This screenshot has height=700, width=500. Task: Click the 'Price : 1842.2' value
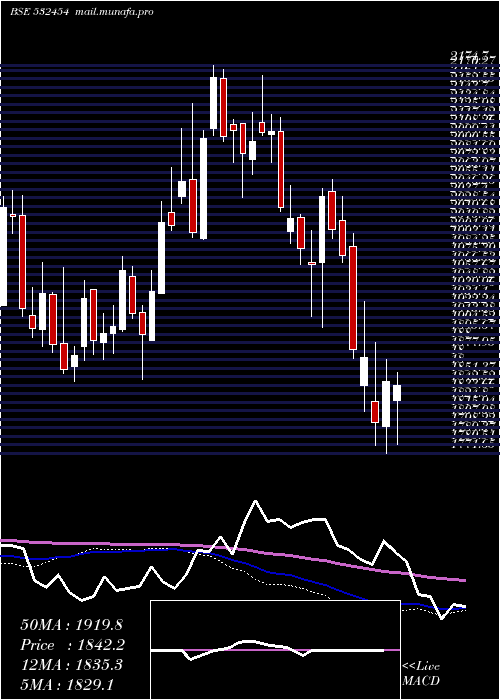[73, 645]
